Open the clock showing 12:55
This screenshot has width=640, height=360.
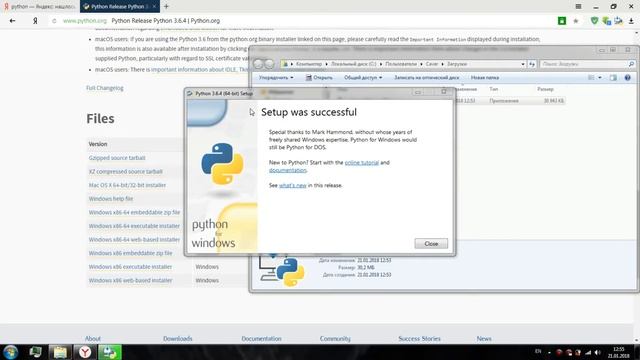coord(619,352)
